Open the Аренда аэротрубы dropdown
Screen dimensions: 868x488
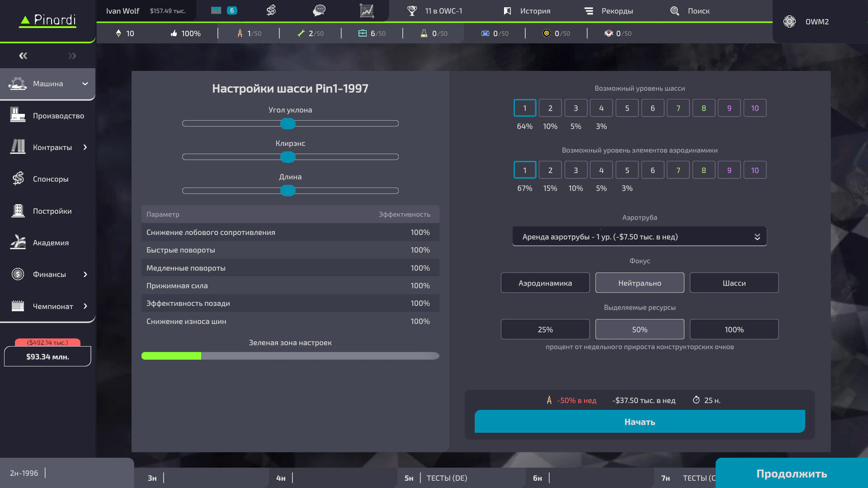(639, 237)
